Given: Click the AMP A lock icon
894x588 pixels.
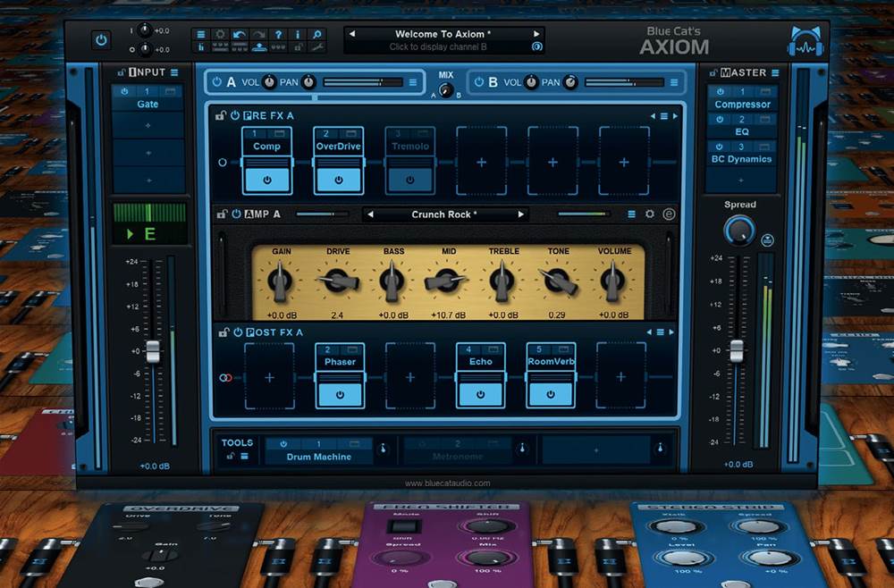Looking at the screenshot, I should (222, 214).
